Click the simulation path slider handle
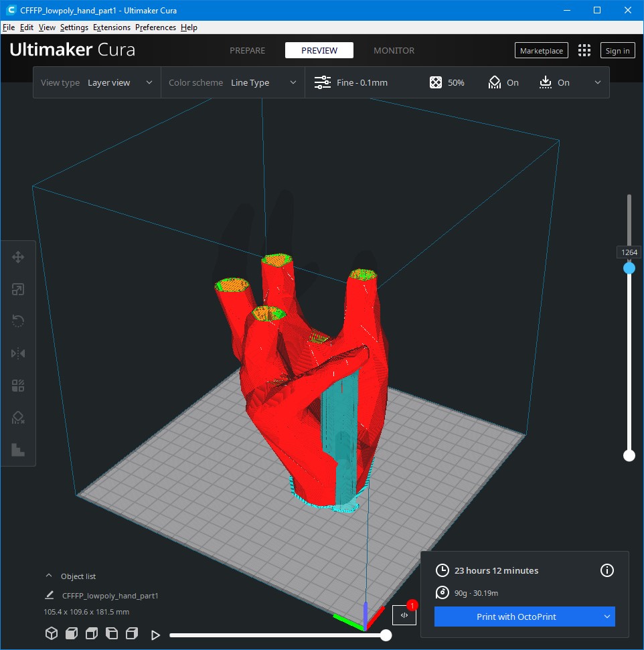Screen dimensions: 644x650 [386, 635]
